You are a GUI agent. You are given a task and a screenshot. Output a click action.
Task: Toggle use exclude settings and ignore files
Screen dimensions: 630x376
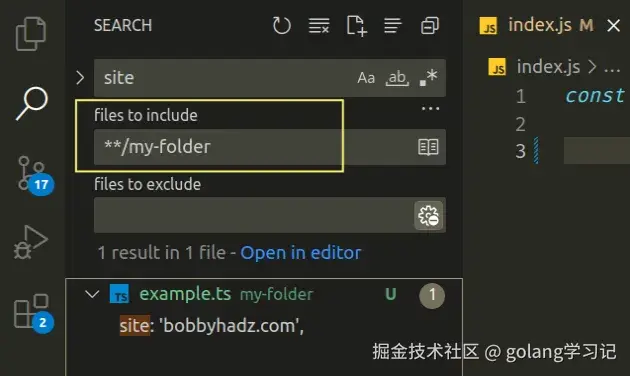428,216
